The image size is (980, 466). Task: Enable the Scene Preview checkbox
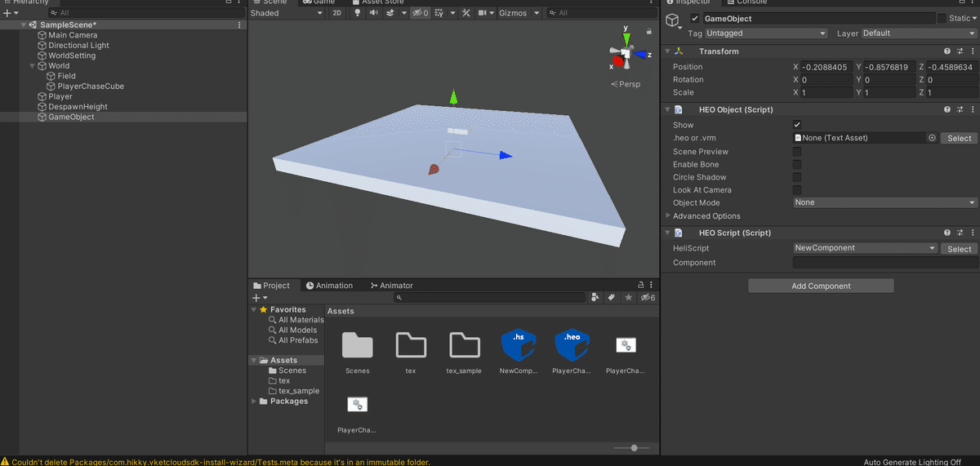[797, 152]
